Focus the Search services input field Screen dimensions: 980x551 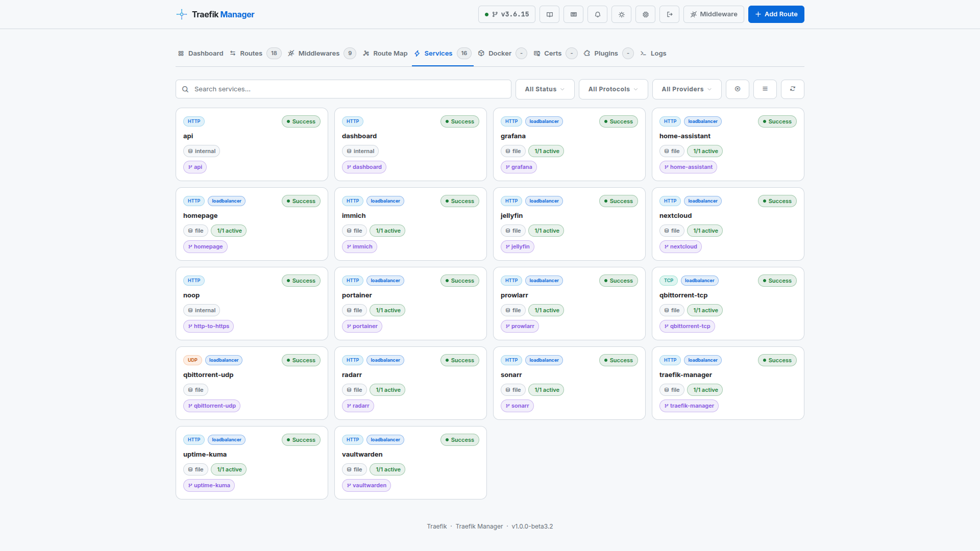[x=344, y=89]
